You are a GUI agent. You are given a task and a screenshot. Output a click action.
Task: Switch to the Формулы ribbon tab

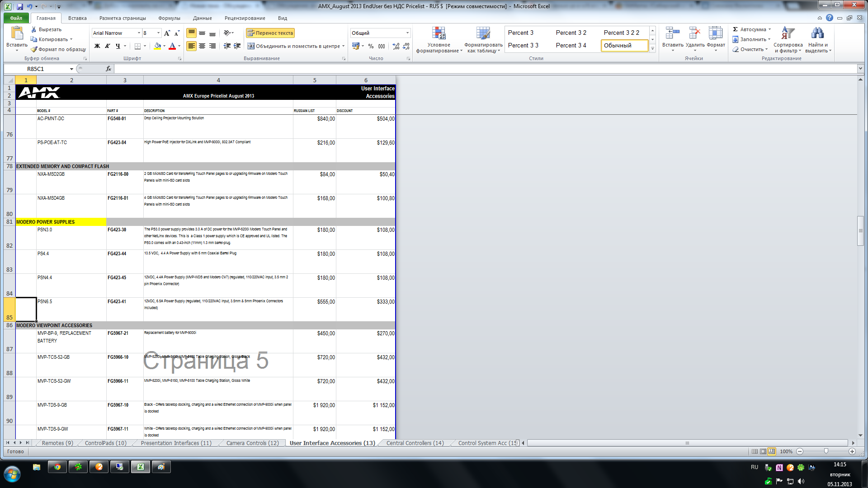pyautogui.click(x=169, y=18)
